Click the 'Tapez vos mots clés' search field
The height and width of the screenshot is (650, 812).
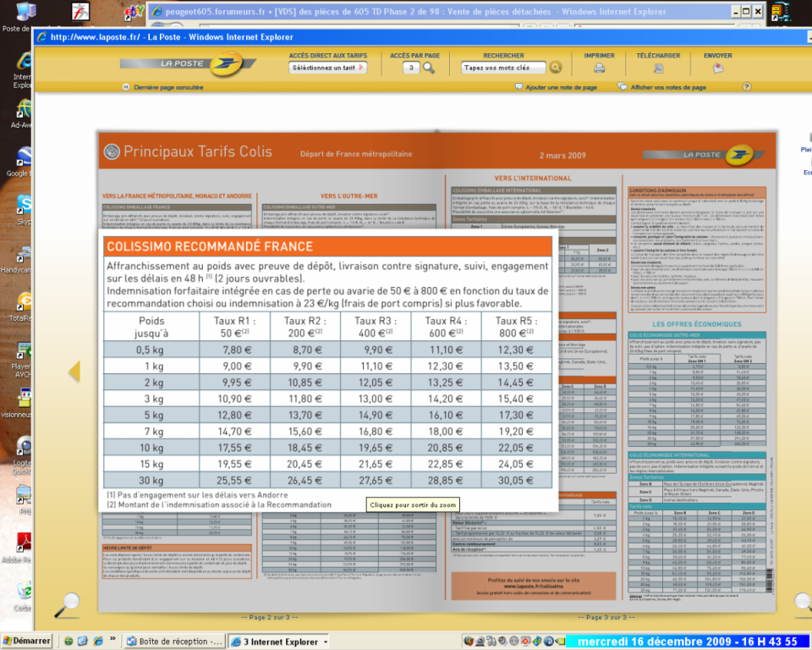(x=502, y=68)
